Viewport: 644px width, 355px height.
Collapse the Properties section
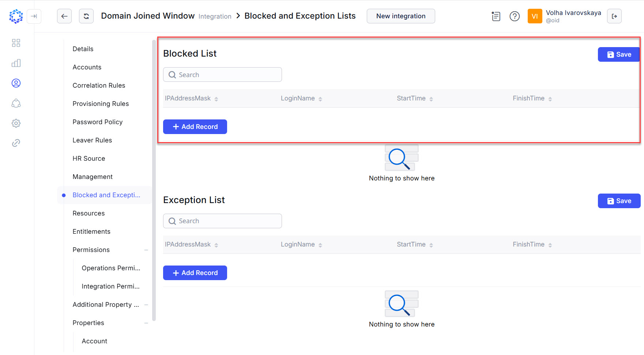[x=147, y=323]
